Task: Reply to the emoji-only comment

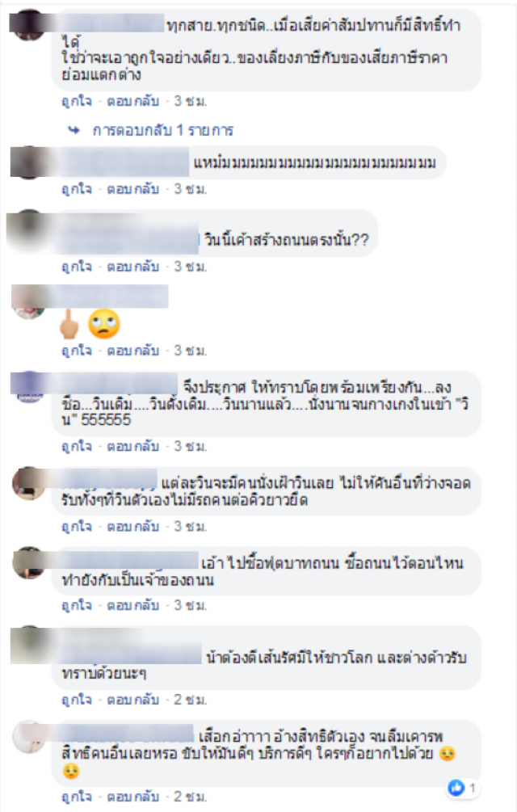Action: [x=133, y=351]
